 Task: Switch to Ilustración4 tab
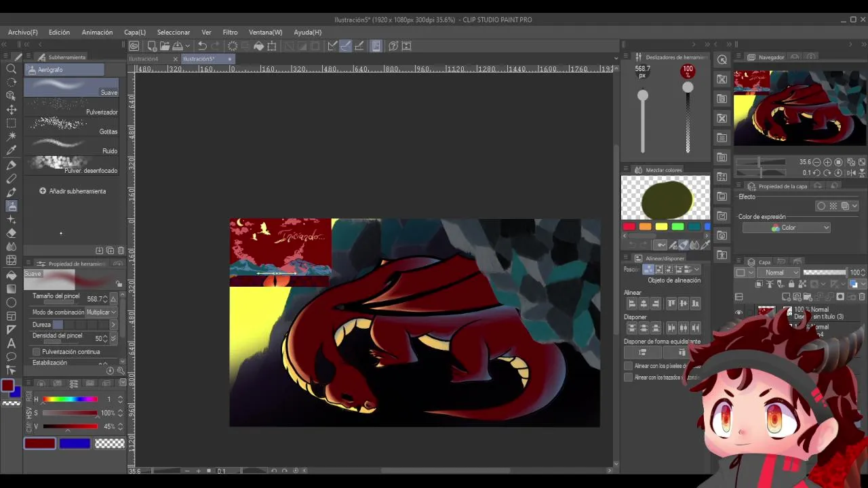144,59
